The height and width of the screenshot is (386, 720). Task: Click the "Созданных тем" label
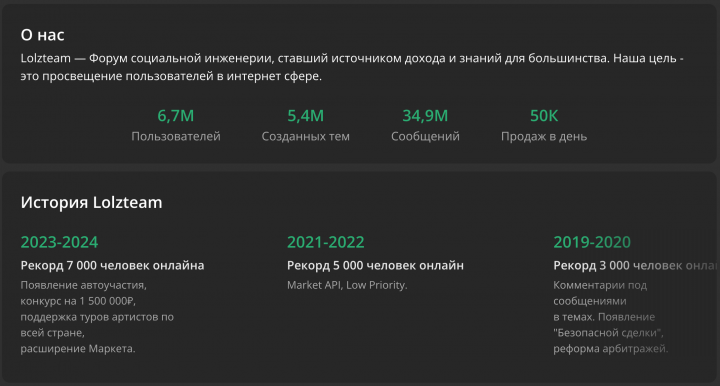click(x=305, y=136)
